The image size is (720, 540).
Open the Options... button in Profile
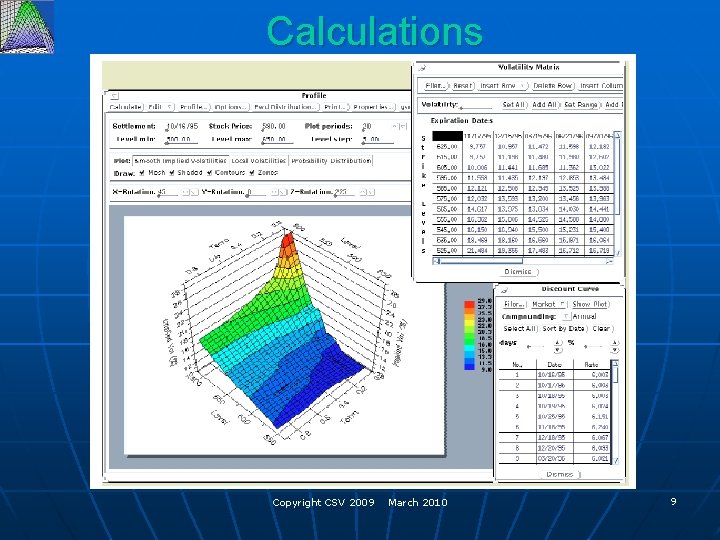click(x=231, y=107)
